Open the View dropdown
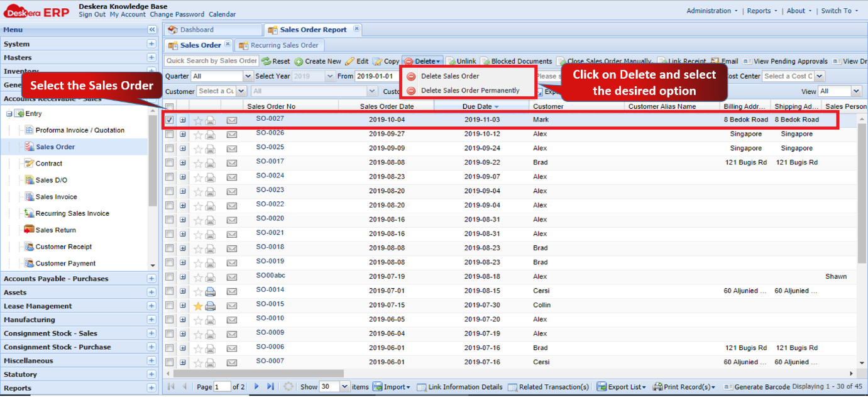Screen dimensions: 868x397 pyautogui.click(x=856, y=91)
